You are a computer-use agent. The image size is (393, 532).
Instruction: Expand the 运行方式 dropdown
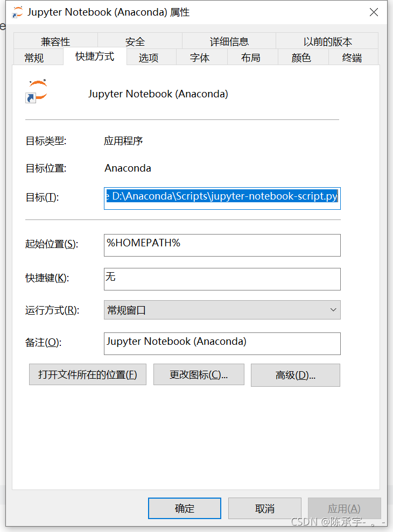click(x=222, y=310)
